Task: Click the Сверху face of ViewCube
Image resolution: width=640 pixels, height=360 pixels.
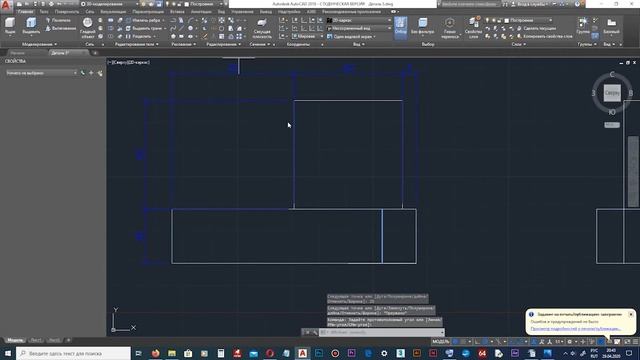Action: [612, 93]
